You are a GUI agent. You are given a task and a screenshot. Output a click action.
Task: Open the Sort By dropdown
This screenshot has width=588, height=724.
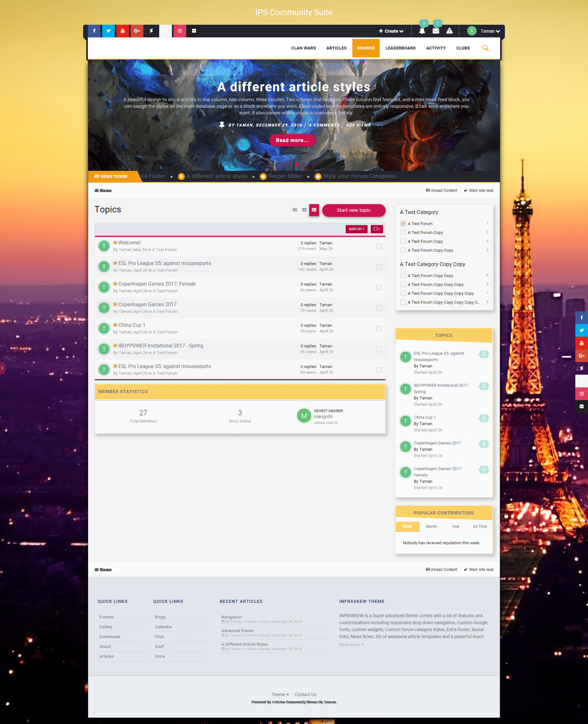[356, 229]
